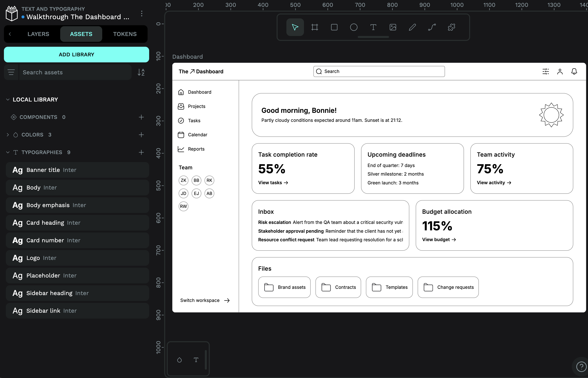Click the sort A-Z assets icon

click(141, 72)
